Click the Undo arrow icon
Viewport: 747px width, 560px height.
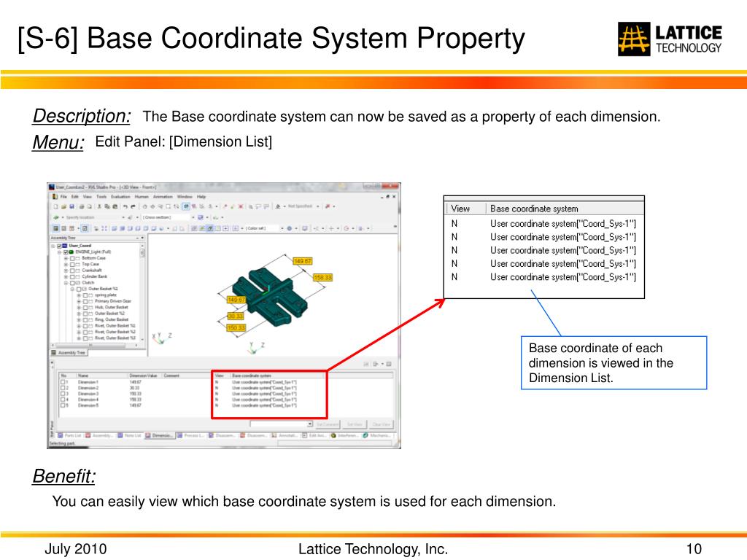point(125,206)
